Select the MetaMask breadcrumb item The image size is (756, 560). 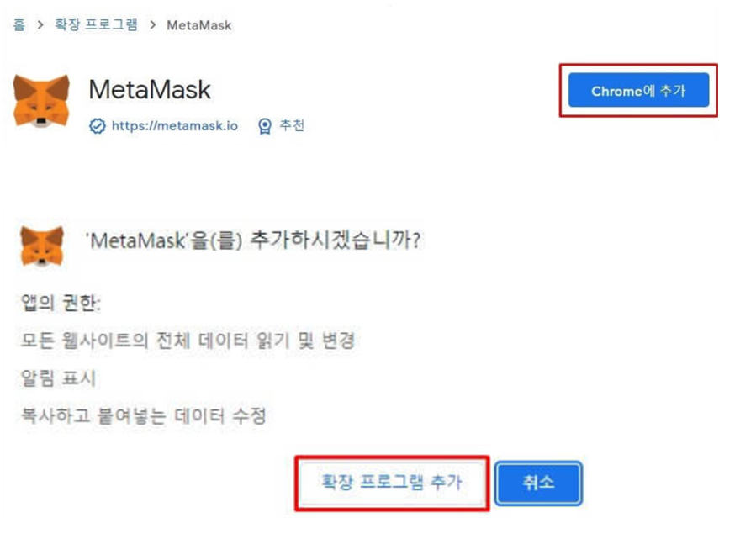click(199, 25)
